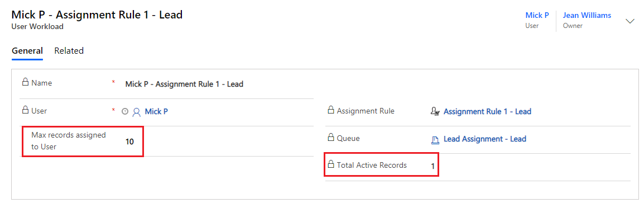Open Jean Williams owner link
644x203 pixels.
coord(587,15)
